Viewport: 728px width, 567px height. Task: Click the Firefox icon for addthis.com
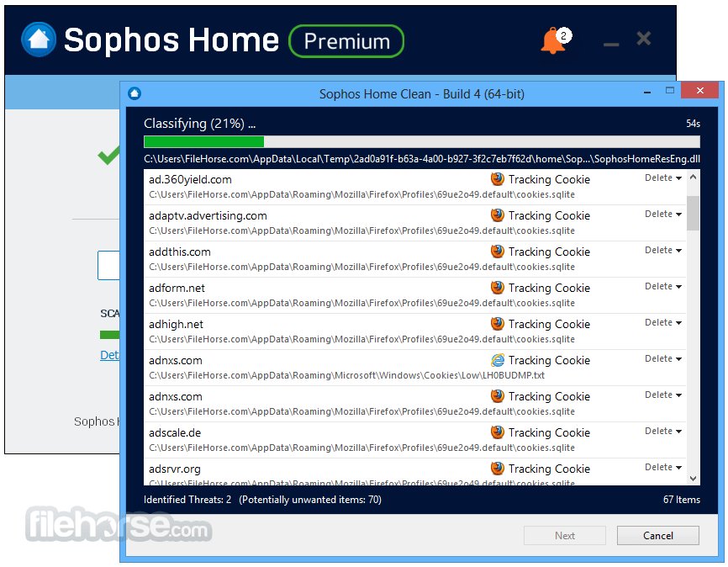click(x=498, y=252)
